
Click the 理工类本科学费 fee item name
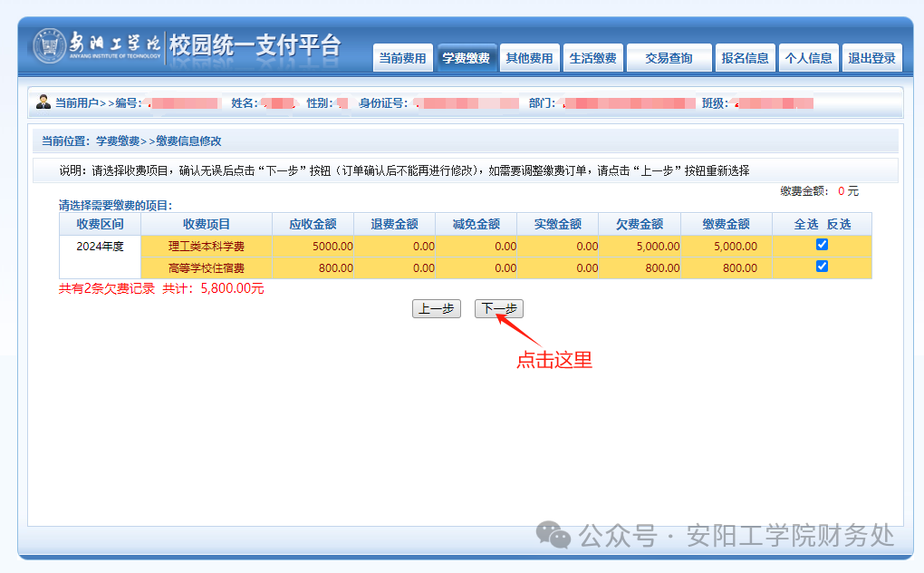pos(207,246)
